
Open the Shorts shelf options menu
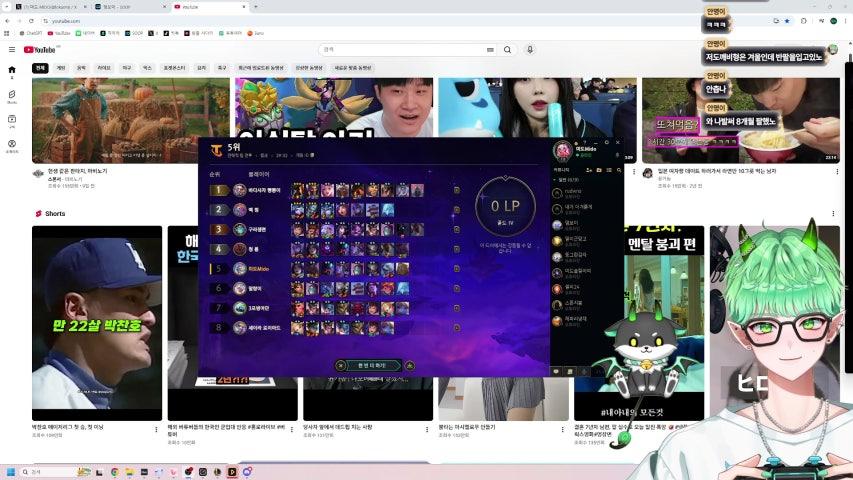pos(833,213)
